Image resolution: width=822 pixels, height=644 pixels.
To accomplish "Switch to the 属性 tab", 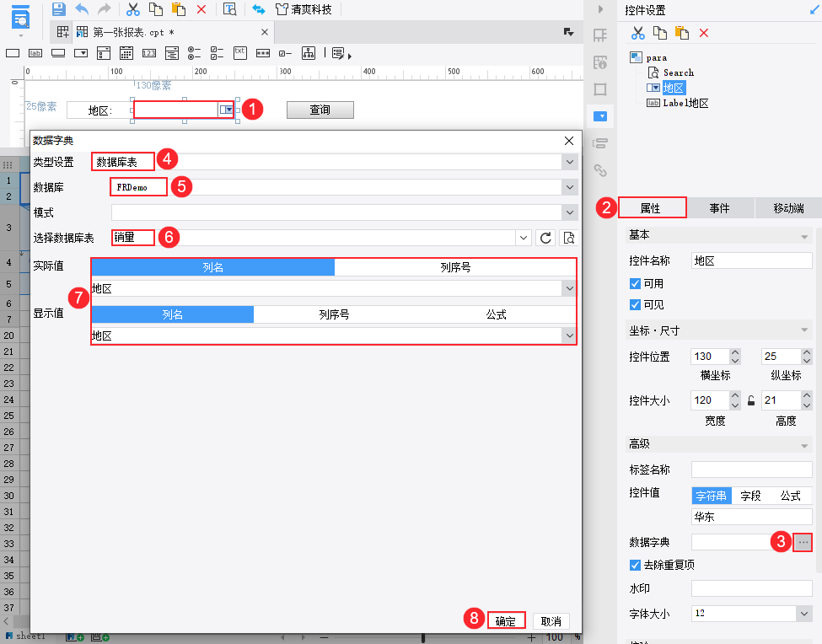I will tap(653, 208).
